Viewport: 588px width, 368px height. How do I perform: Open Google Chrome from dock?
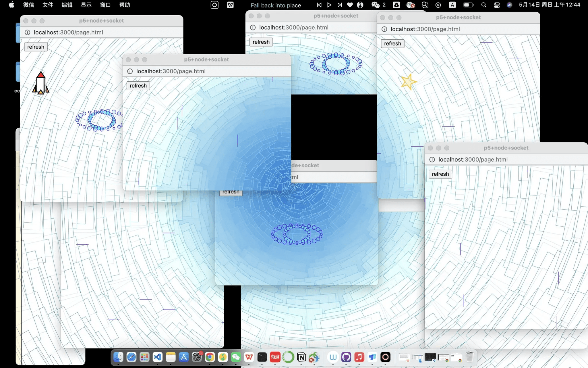pyautogui.click(x=210, y=357)
